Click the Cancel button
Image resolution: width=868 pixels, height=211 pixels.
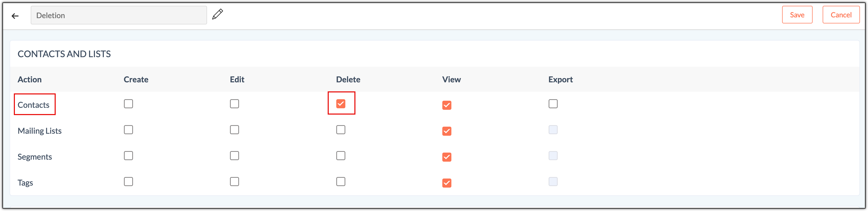point(841,15)
